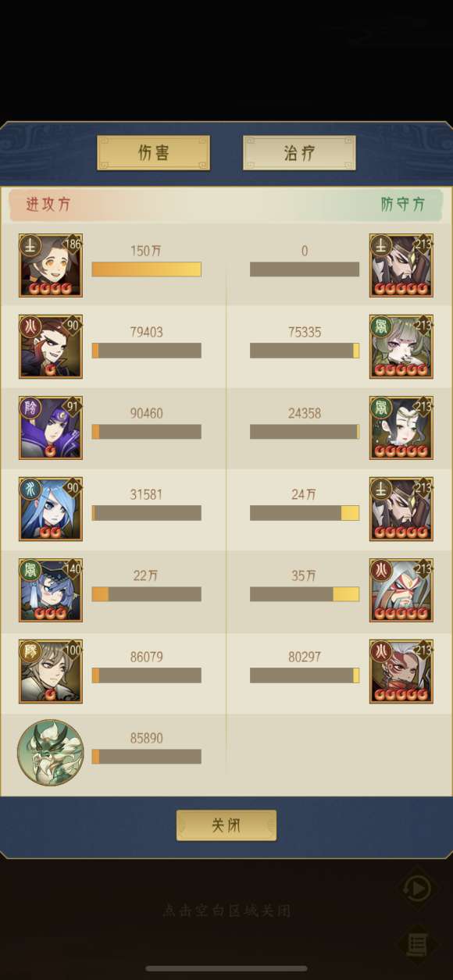
Task: Select the purple-haired level 91 hero portrait
Action: tap(51, 428)
